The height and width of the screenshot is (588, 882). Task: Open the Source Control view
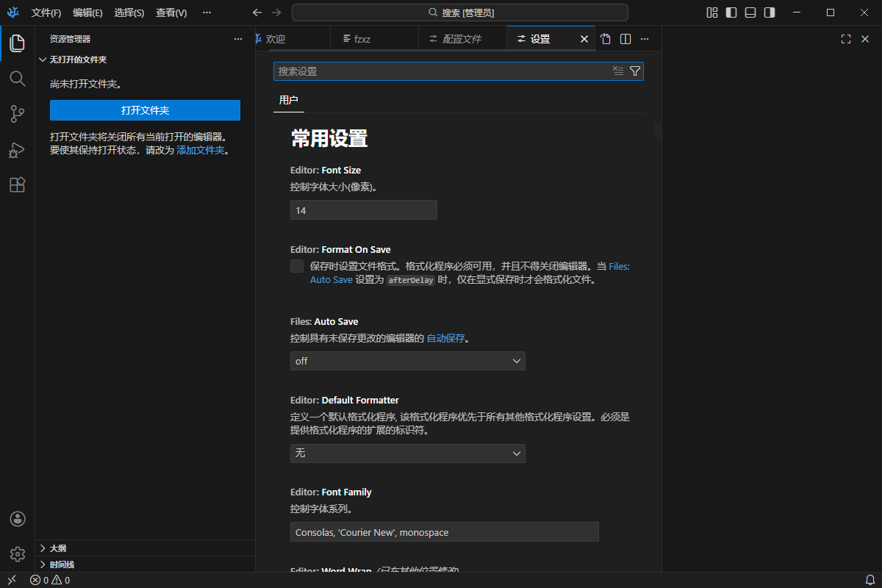coord(17,114)
